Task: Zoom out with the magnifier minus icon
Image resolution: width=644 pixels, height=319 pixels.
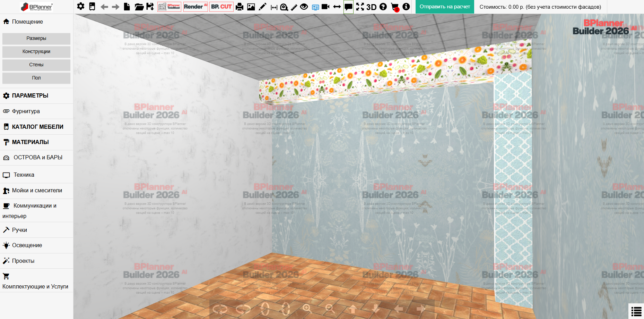Action: (x=330, y=309)
